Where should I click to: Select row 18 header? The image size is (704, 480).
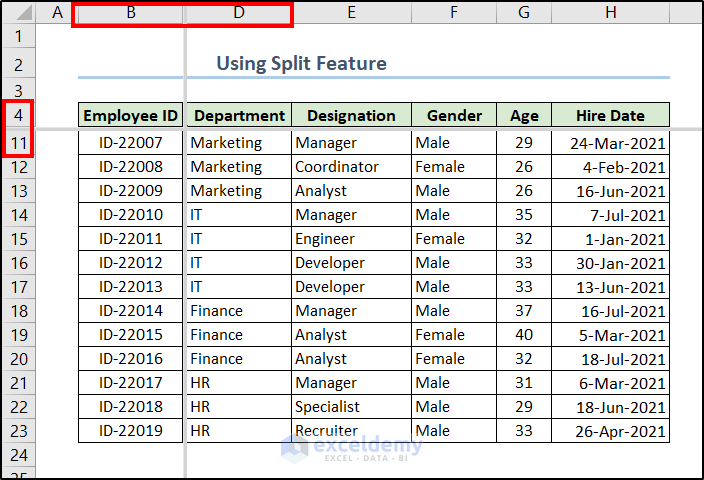pos(18,311)
